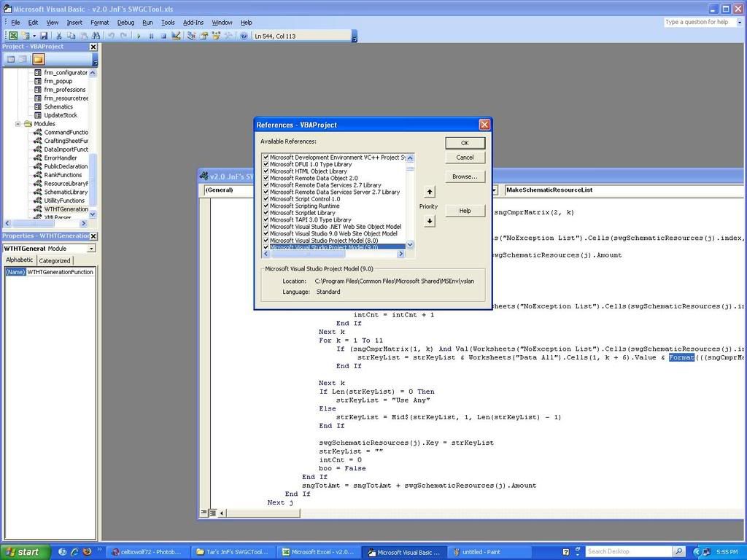The image size is (747, 560).
Task: Uncheck Microsoft Remote Data Services 2.7 Library
Action: click(266, 184)
